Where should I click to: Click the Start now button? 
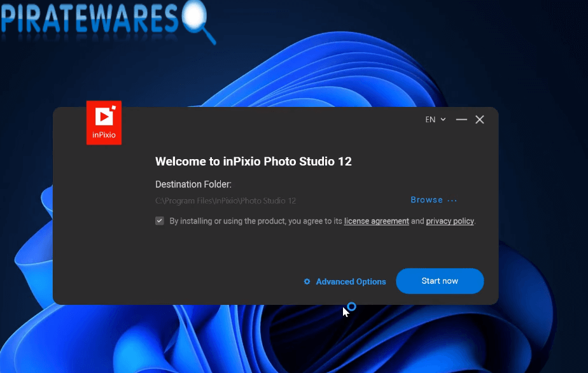click(x=440, y=281)
